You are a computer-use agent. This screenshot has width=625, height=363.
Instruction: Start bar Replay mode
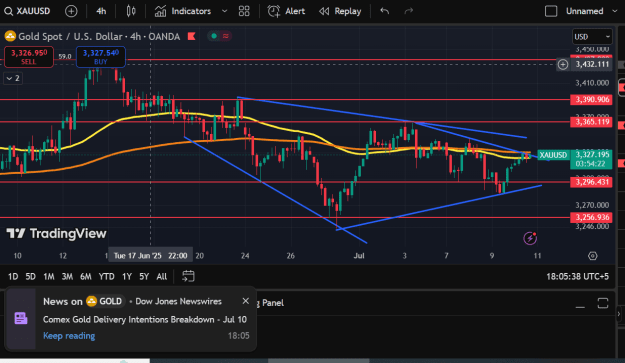click(x=340, y=11)
